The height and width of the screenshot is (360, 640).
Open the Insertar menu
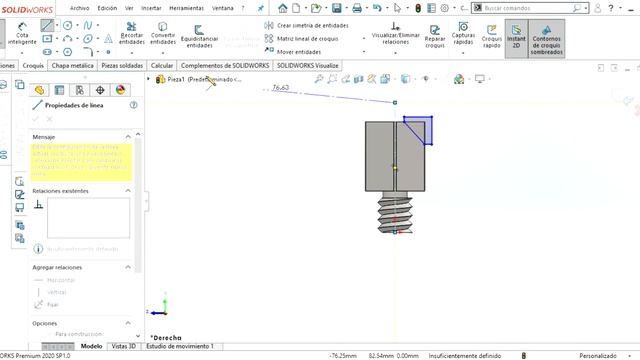coord(151,8)
